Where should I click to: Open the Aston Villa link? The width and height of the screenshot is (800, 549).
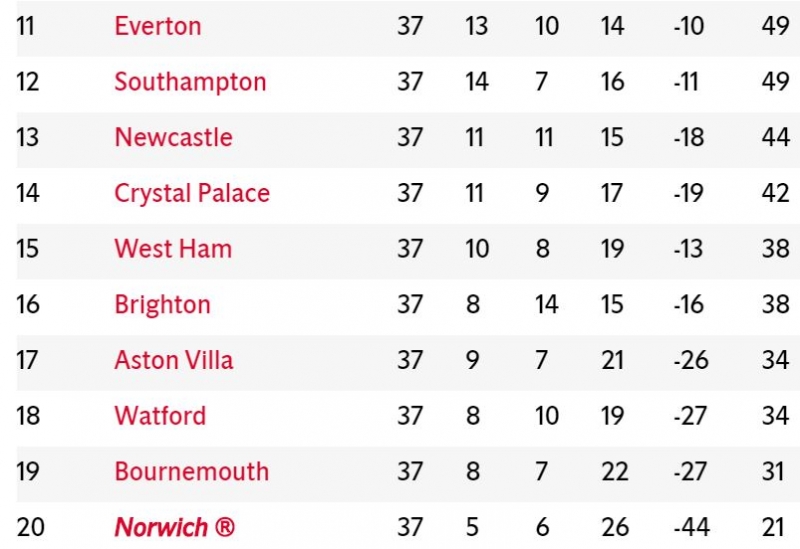(174, 360)
